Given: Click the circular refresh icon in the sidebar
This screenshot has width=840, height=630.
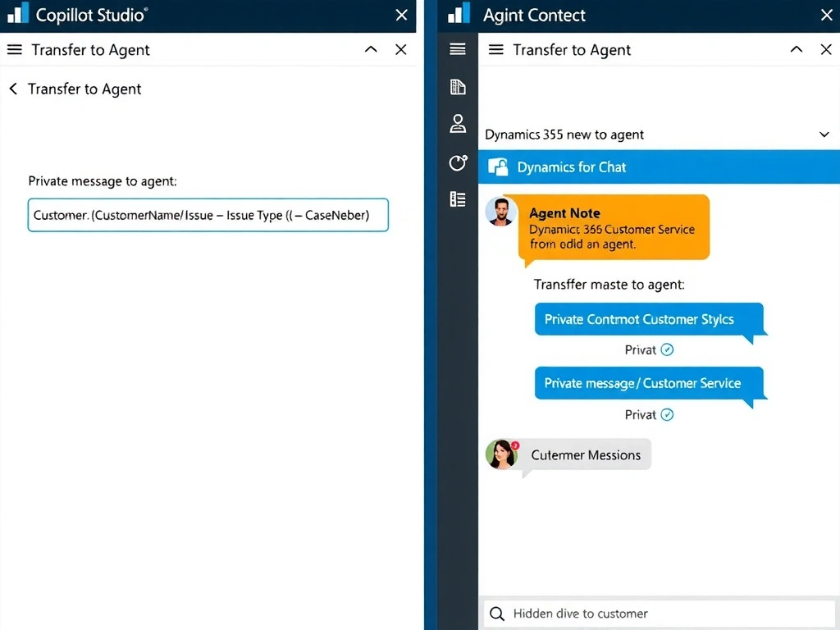Looking at the screenshot, I should pos(458,162).
